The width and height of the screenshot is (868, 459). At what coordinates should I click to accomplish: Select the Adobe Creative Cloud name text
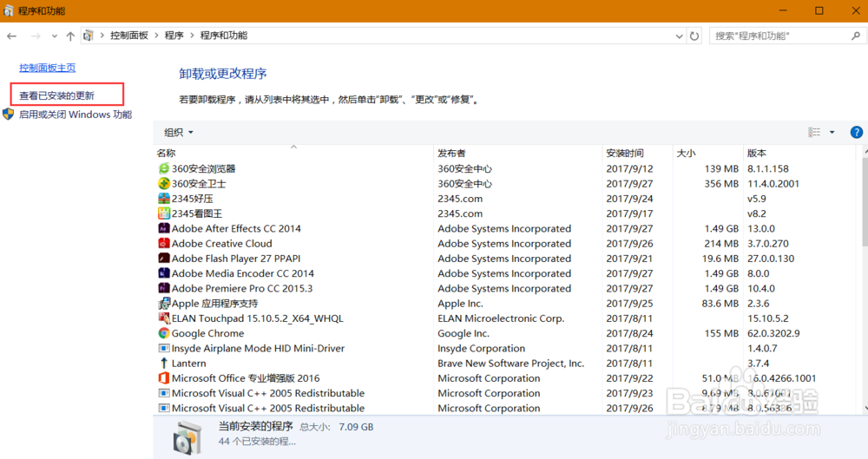point(222,243)
